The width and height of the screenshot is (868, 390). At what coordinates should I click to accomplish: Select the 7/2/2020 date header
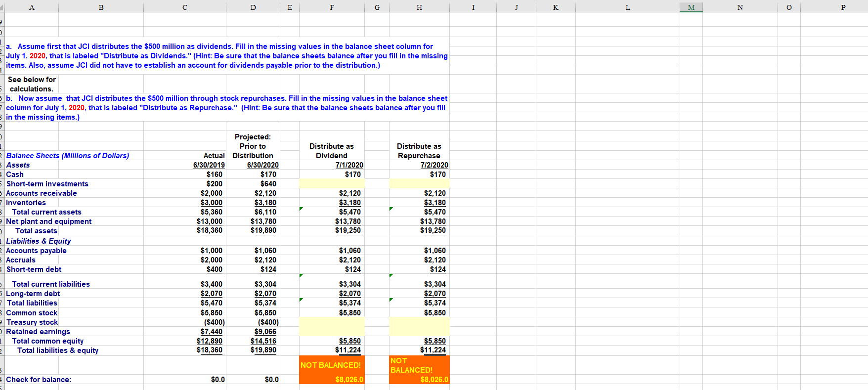(434, 165)
